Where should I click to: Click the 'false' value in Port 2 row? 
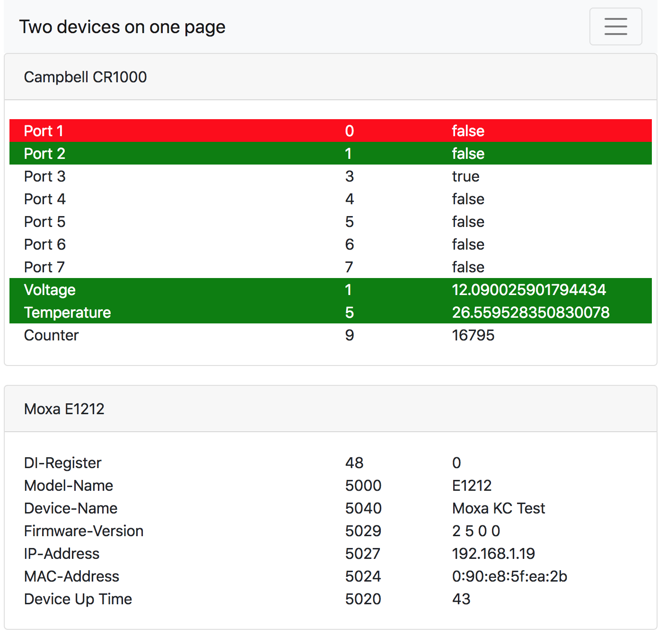click(468, 154)
